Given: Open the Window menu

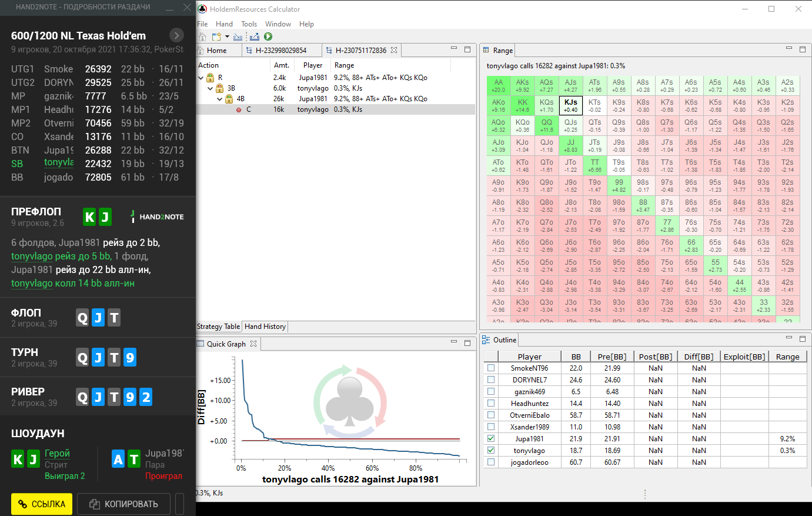Looking at the screenshot, I should pos(278,24).
